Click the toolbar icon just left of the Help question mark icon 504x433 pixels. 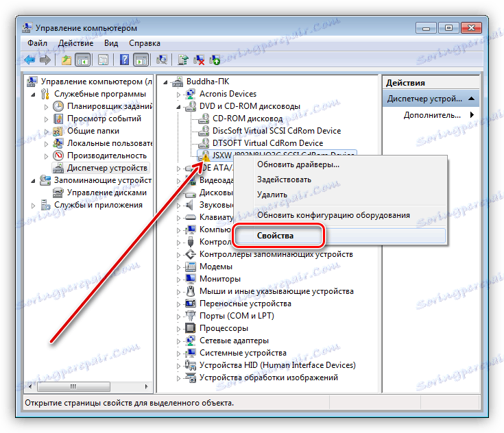103,60
